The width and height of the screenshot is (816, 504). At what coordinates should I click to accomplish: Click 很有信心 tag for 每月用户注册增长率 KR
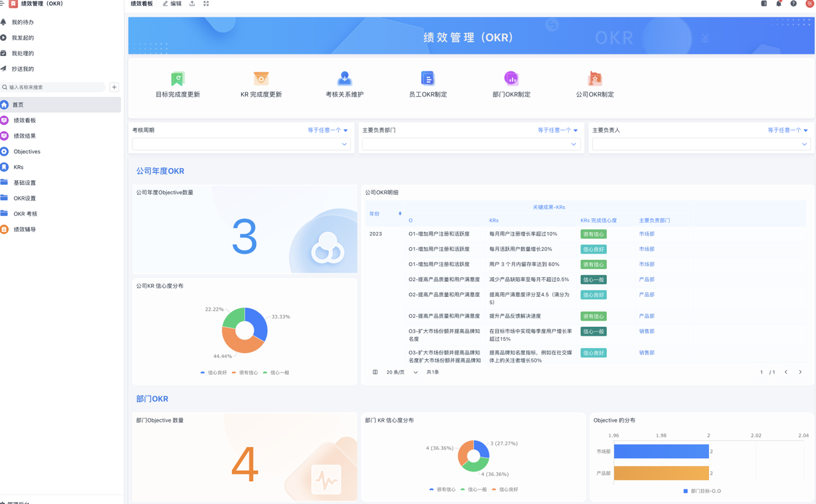[594, 234]
